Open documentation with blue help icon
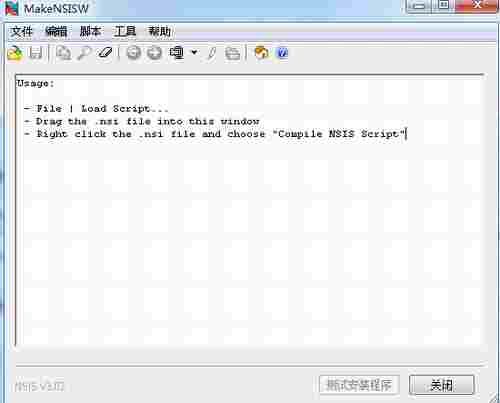 282,53
